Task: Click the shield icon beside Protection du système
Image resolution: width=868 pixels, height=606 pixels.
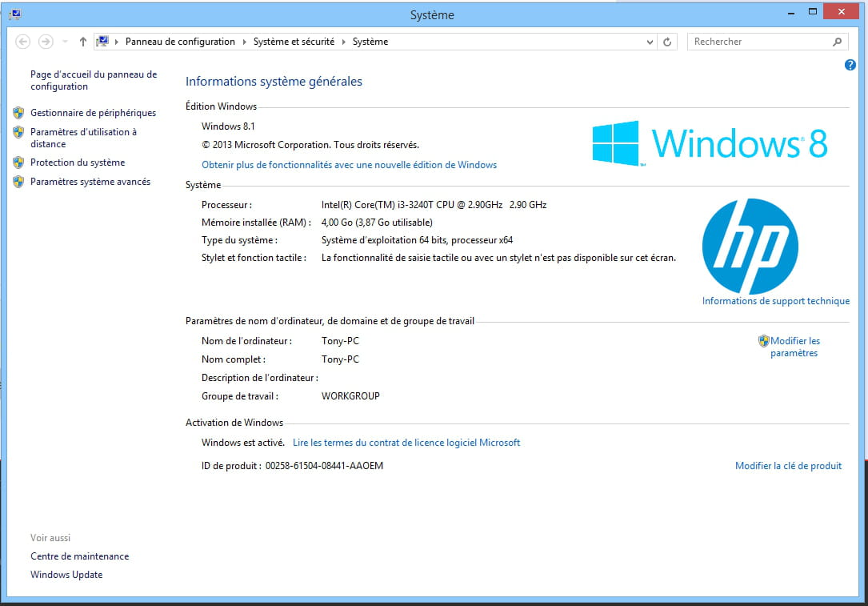Action: [19, 163]
